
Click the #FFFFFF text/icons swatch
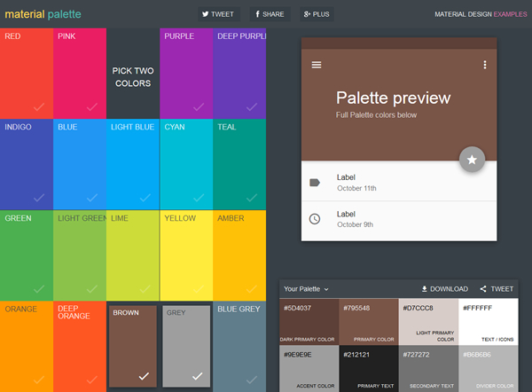pos(489,322)
